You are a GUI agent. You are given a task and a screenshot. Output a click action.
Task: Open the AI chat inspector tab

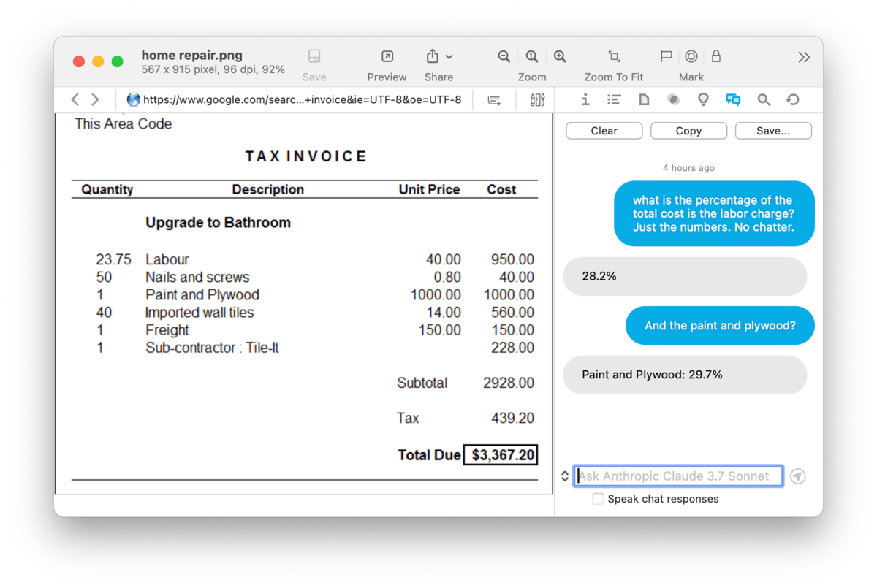[733, 100]
